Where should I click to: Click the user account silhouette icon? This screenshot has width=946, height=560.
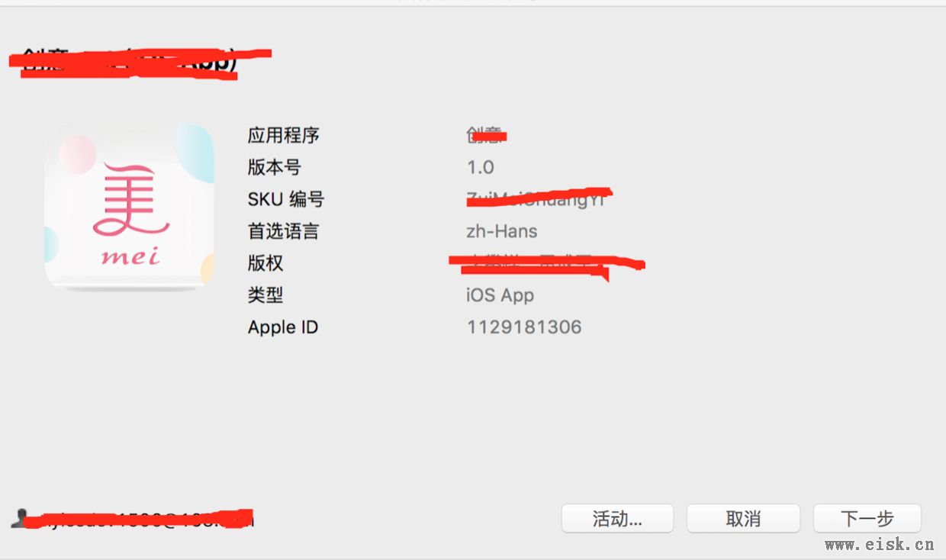click(x=19, y=518)
